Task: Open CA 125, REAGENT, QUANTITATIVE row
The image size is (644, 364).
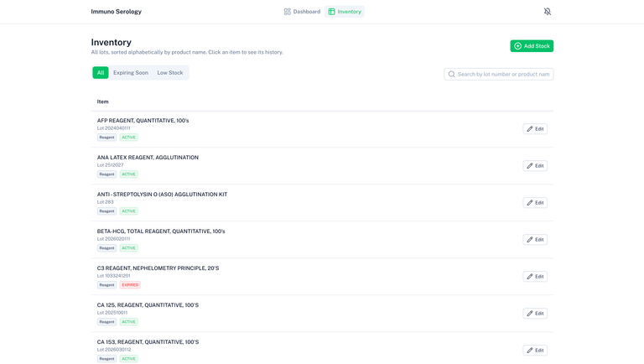Action: click(x=322, y=314)
